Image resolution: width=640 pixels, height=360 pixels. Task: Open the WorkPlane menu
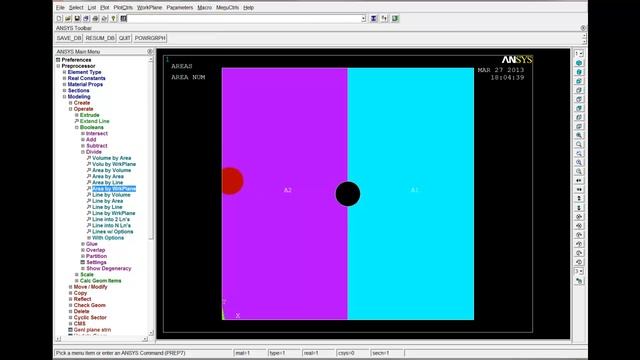coord(149,7)
